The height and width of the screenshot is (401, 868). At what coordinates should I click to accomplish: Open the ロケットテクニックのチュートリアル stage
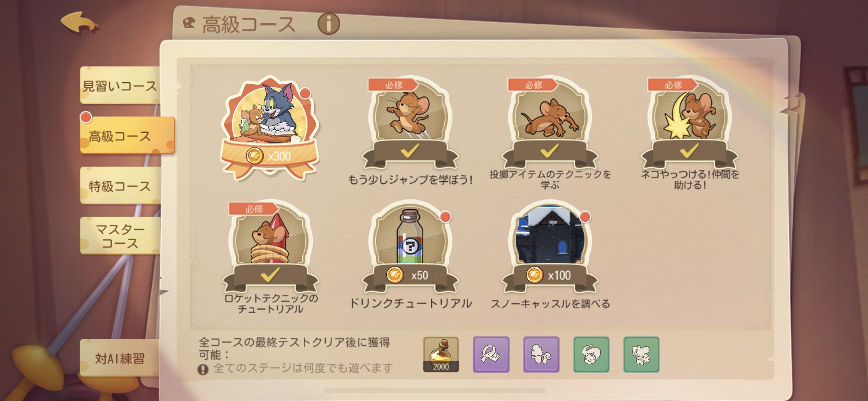270,247
